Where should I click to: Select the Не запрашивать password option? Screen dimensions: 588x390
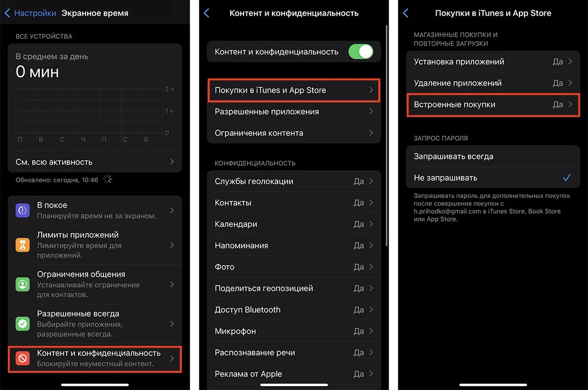point(493,178)
